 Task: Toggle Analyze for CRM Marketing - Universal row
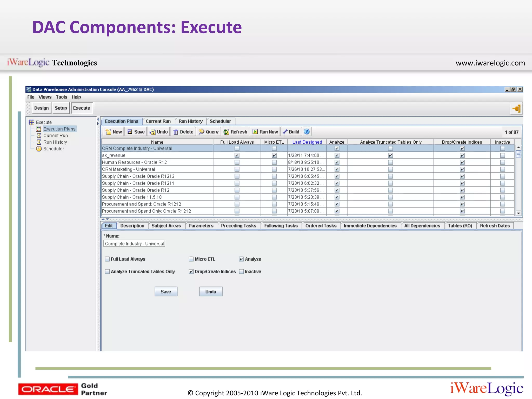pos(337,169)
